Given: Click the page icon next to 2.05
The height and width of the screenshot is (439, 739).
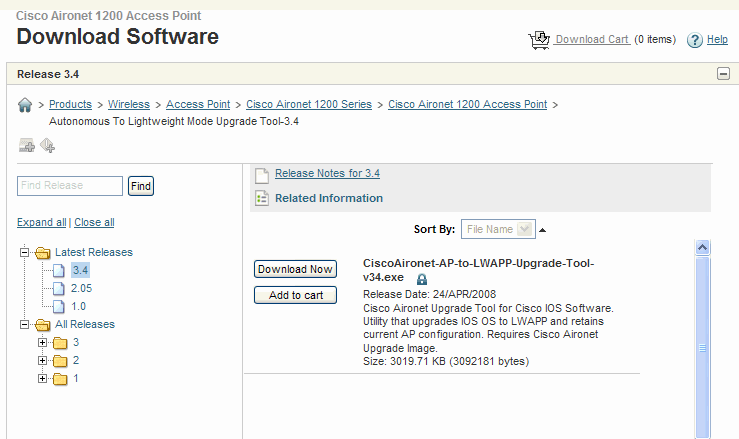Looking at the screenshot, I should tap(59, 289).
